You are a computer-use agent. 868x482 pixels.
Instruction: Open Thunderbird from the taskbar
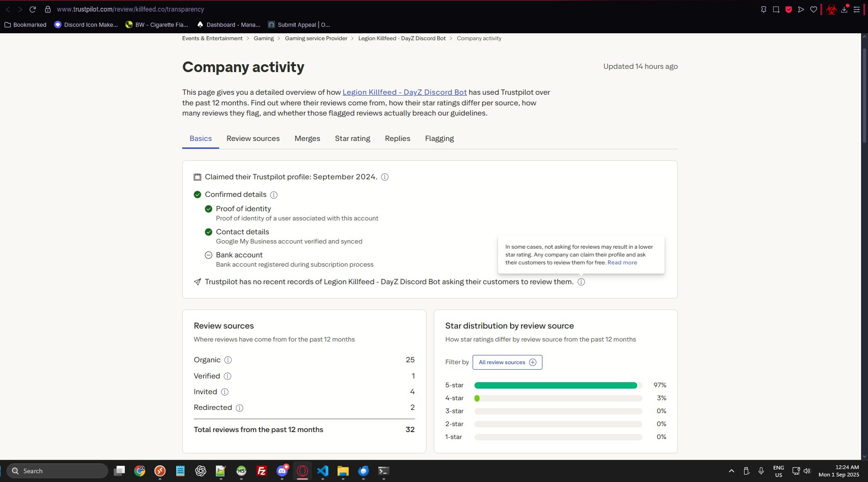tap(363, 471)
